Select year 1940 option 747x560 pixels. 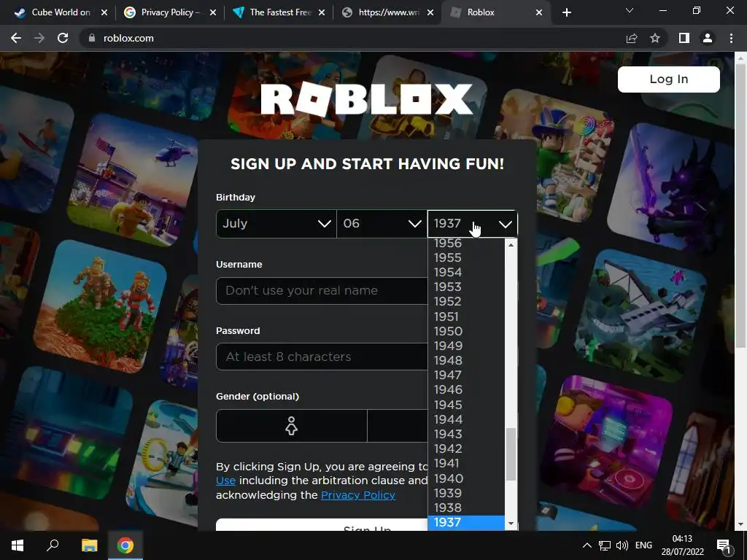pyautogui.click(x=466, y=478)
